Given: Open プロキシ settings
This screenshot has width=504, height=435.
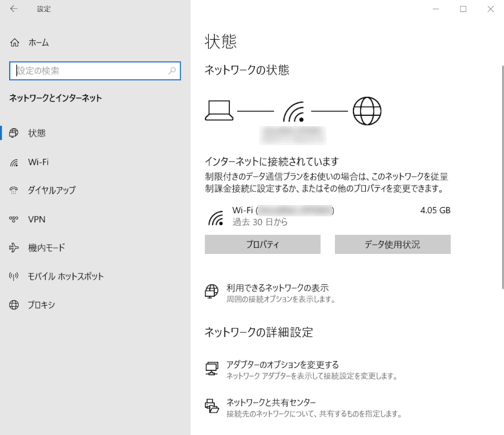Looking at the screenshot, I should [95, 305].
